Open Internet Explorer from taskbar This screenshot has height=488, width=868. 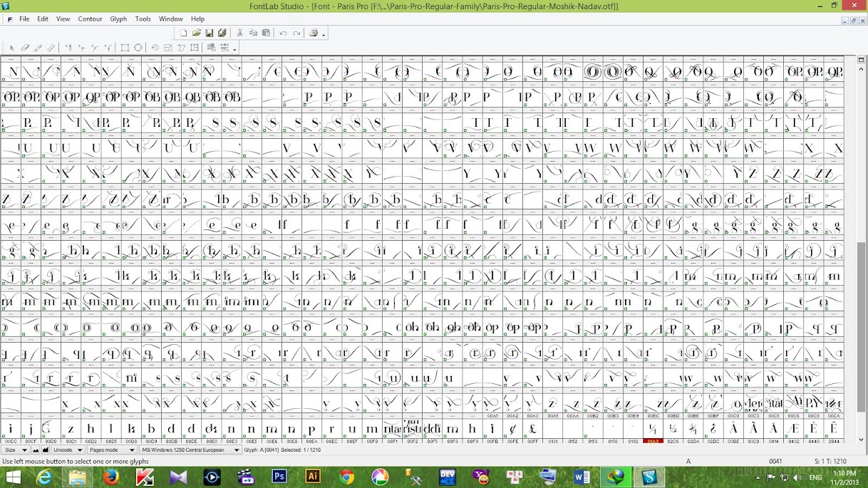pos(44,477)
